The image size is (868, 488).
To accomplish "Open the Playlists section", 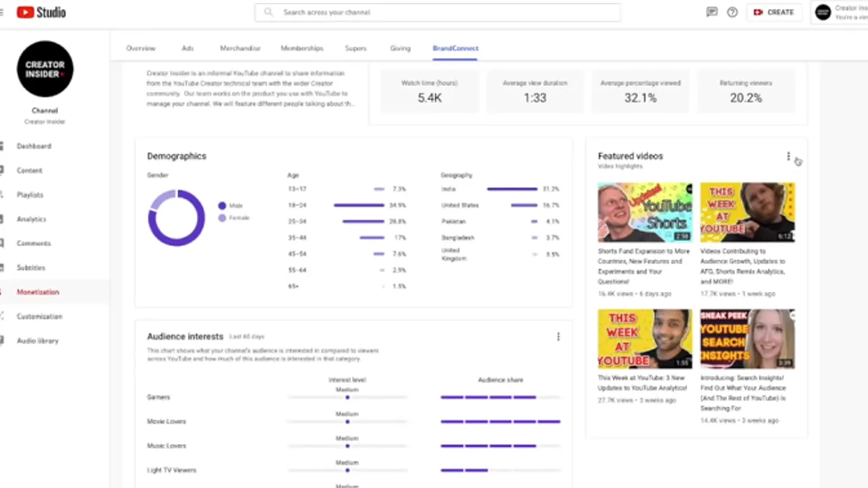I will pos(30,194).
